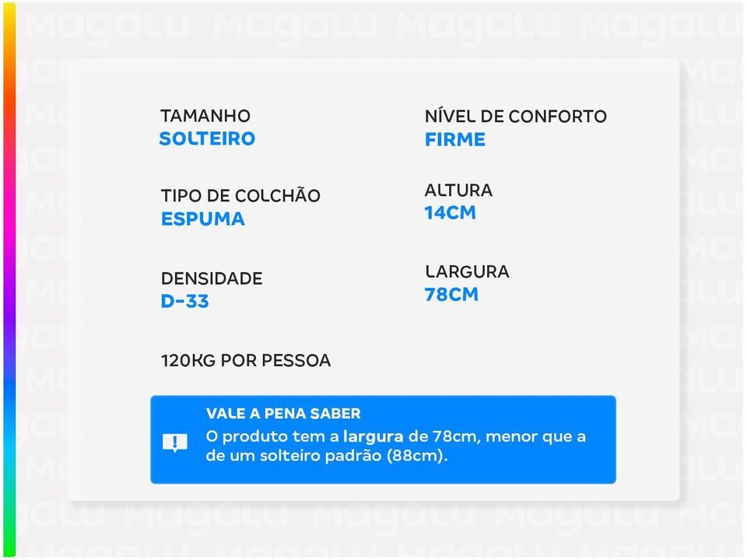
Task: Click the 120KG POR PESSOA text
Action: pos(245,361)
